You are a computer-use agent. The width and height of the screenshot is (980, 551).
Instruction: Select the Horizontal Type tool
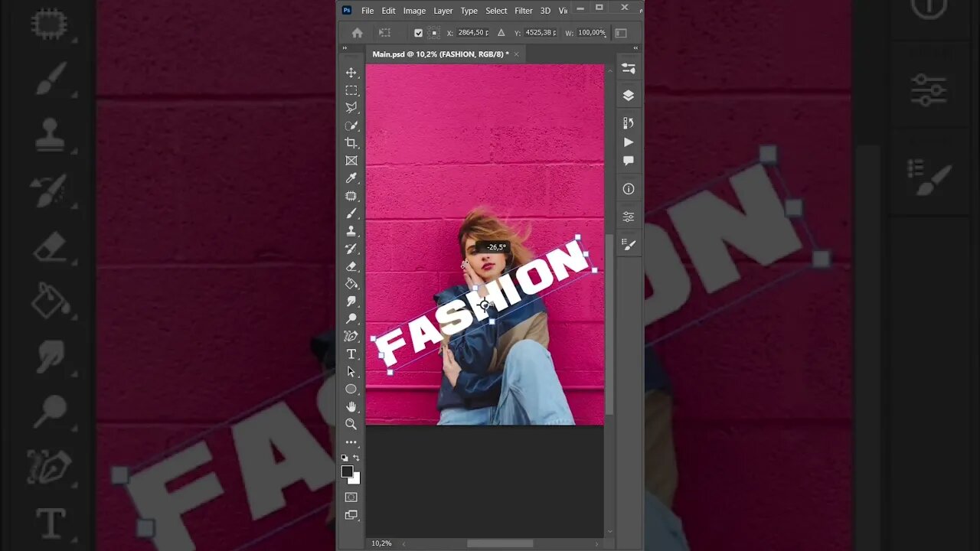pos(351,354)
